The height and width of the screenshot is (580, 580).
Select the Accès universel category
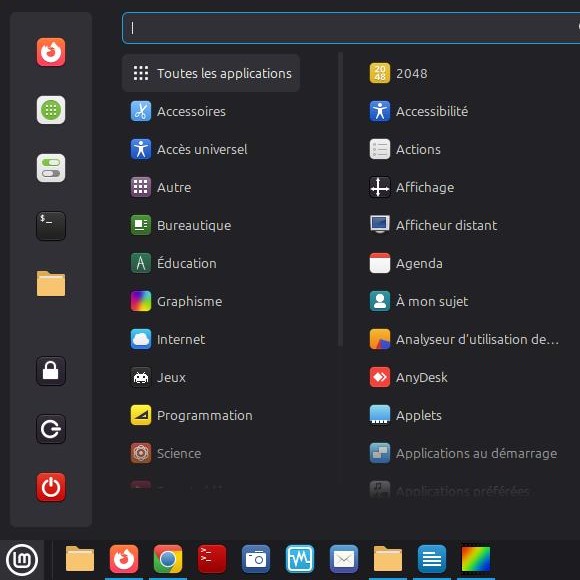coord(211,149)
